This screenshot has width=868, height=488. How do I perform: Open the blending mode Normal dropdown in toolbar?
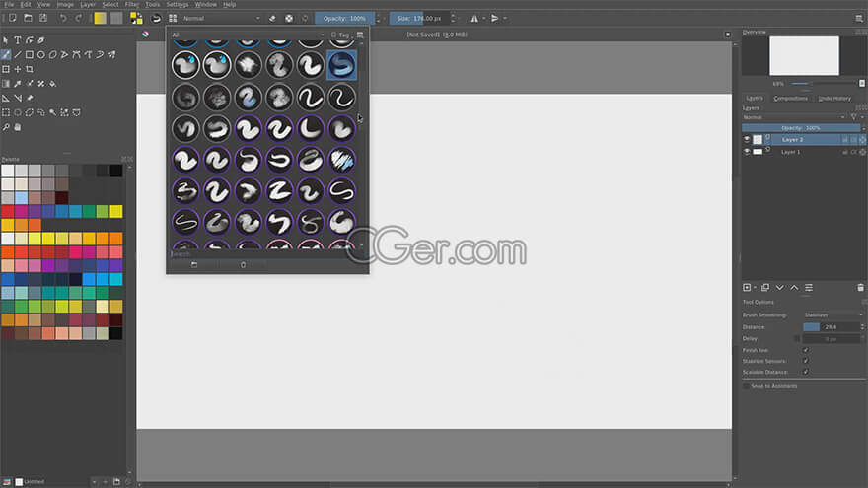pyautogui.click(x=221, y=19)
